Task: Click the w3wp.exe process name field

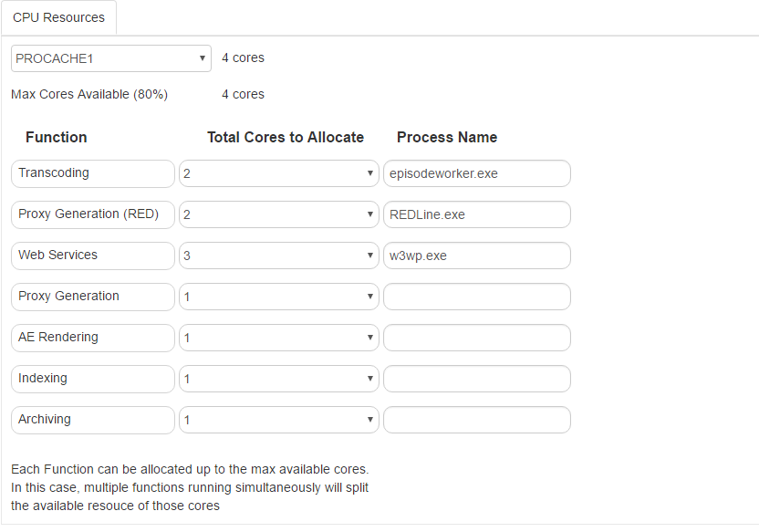Action: tap(477, 256)
